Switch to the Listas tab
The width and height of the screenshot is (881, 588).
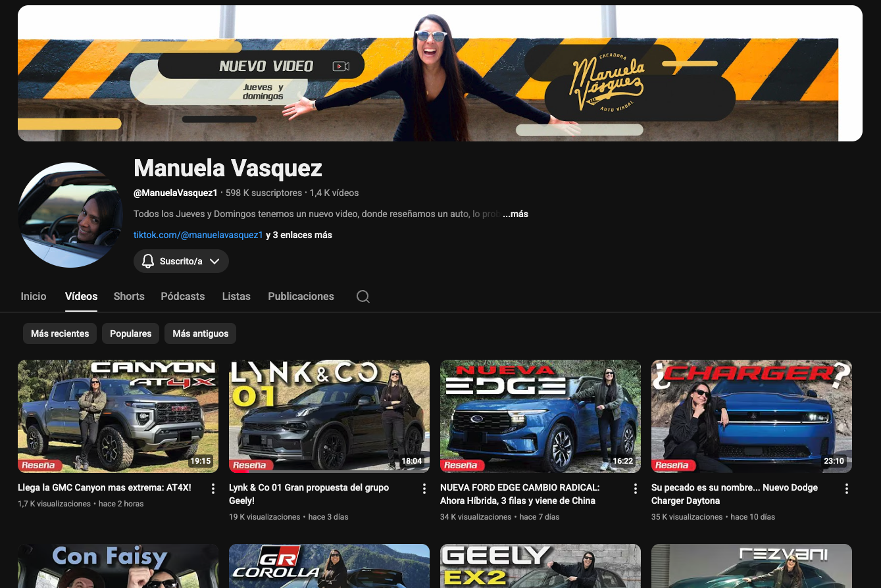click(236, 297)
